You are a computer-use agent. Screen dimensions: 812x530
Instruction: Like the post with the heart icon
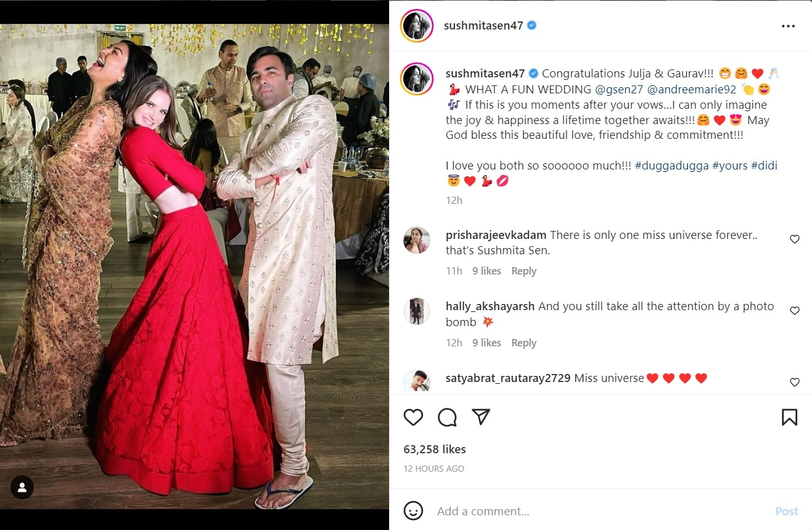click(x=413, y=418)
